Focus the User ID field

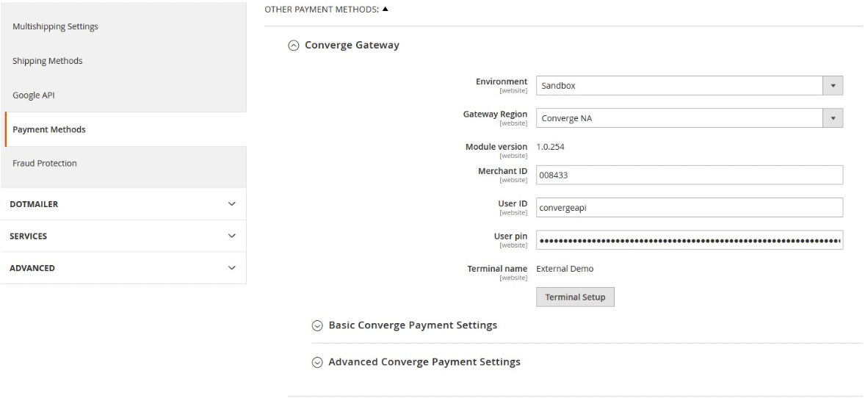tap(690, 208)
